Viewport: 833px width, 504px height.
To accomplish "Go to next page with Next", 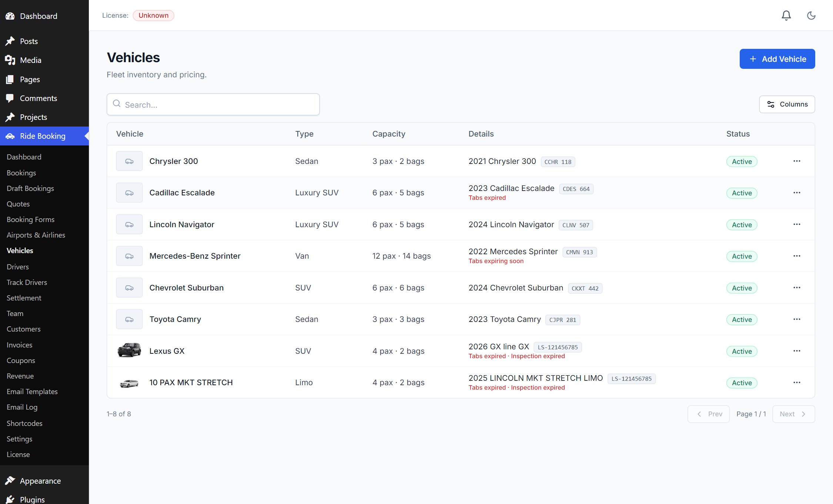I will click(794, 414).
